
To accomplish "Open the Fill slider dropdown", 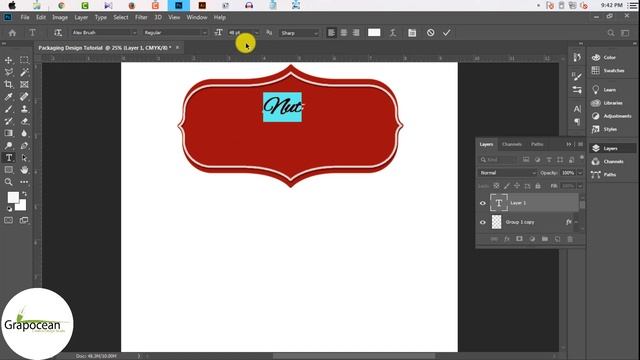I will coord(580,186).
